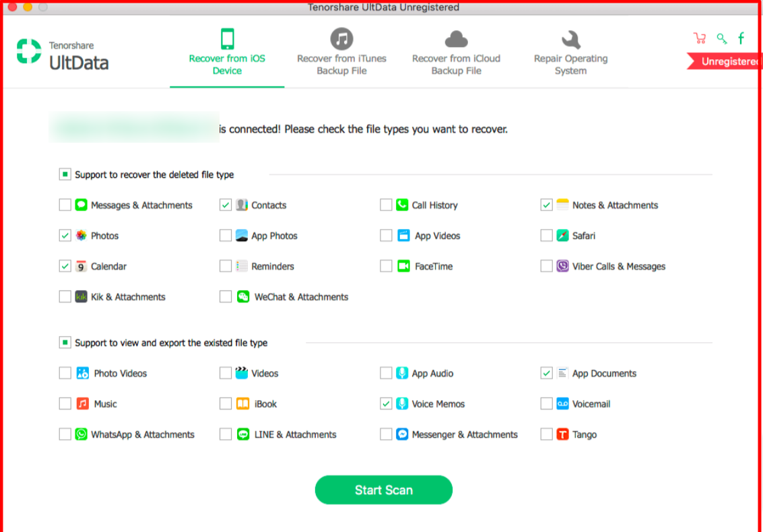Uncheck the Voice Memos checkbox
Screen dimensions: 763x532
pos(386,403)
